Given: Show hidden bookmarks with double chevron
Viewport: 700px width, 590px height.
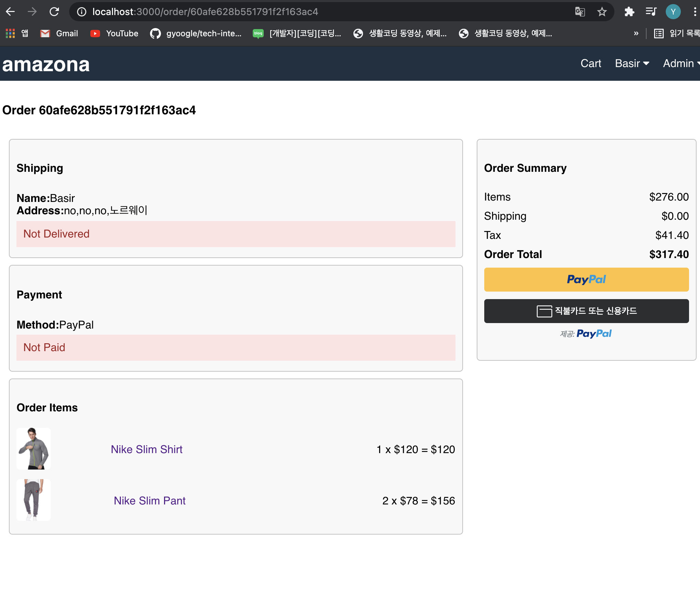Looking at the screenshot, I should 636,33.
